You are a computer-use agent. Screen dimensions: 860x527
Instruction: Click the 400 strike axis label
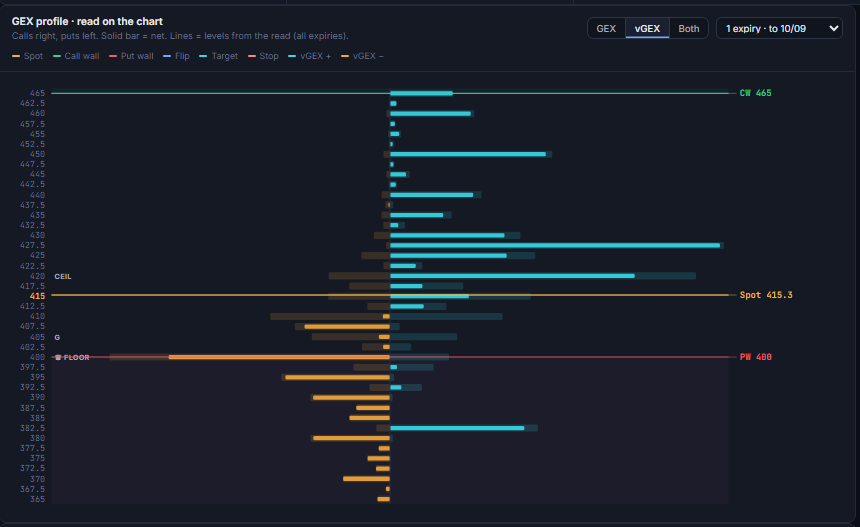[37, 357]
